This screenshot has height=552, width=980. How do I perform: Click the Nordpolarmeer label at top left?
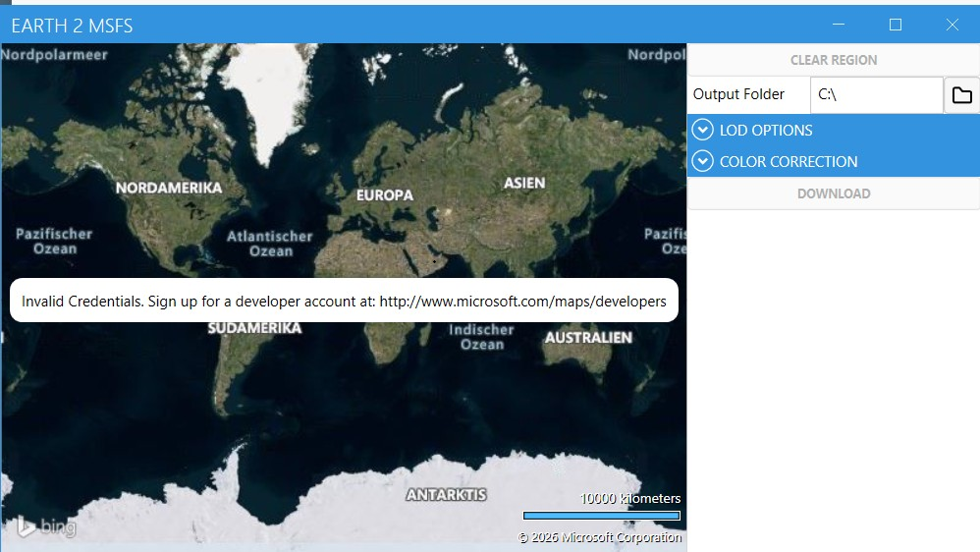[x=54, y=55]
